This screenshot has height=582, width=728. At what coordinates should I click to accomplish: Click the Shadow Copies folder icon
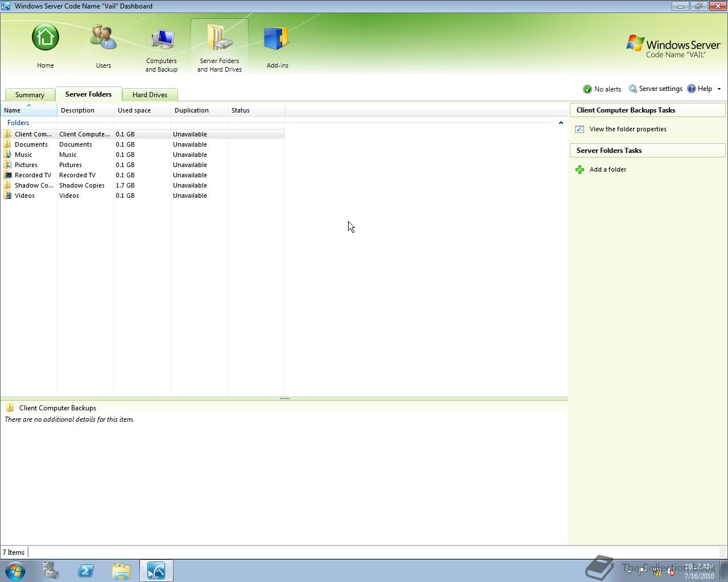[x=7, y=185]
